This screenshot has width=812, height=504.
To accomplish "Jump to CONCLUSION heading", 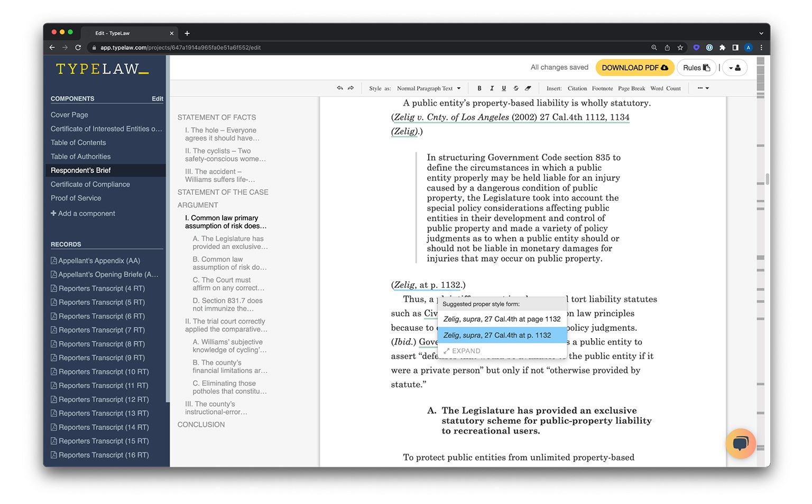I will (x=201, y=425).
